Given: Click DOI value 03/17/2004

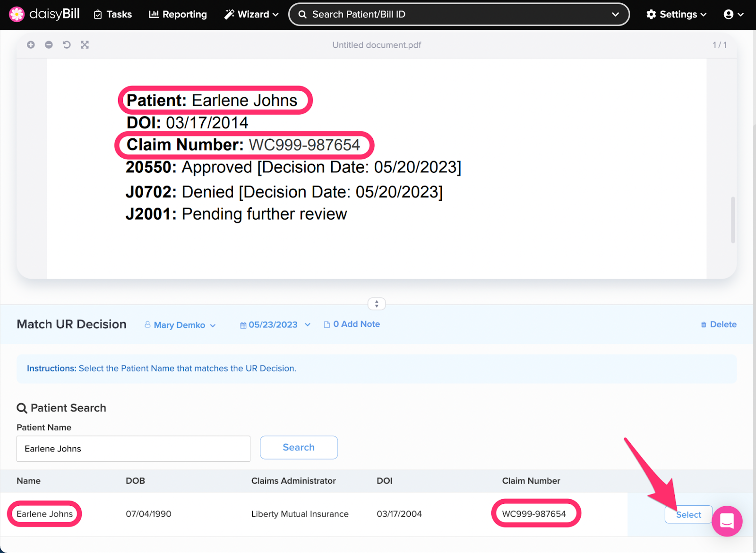Looking at the screenshot, I should pos(399,514).
